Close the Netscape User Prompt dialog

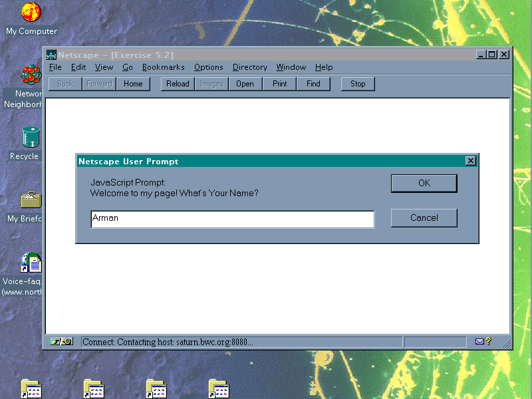click(x=470, y=161)
